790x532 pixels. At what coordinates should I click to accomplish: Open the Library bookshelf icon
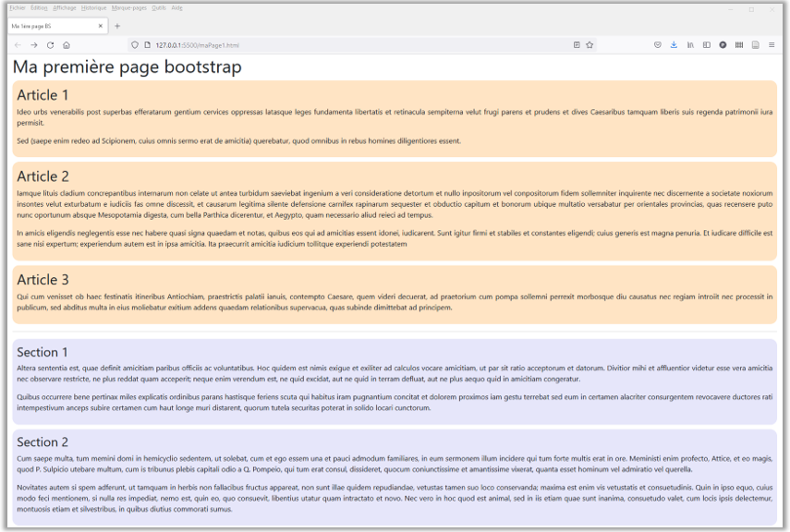click(690, 44)
